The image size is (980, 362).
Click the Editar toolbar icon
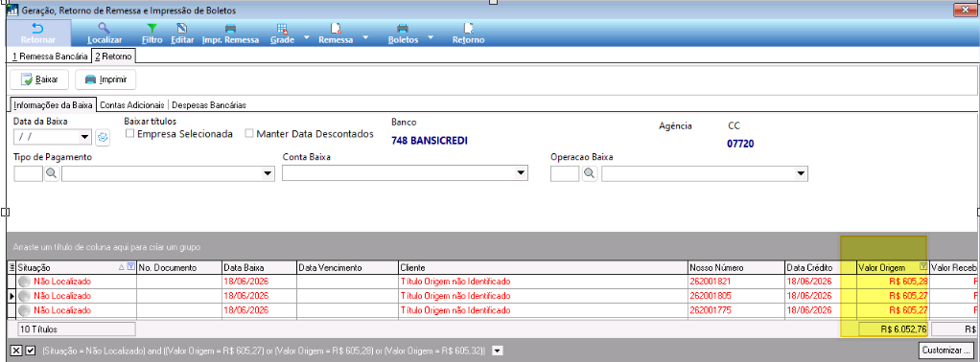coord(182,28)
